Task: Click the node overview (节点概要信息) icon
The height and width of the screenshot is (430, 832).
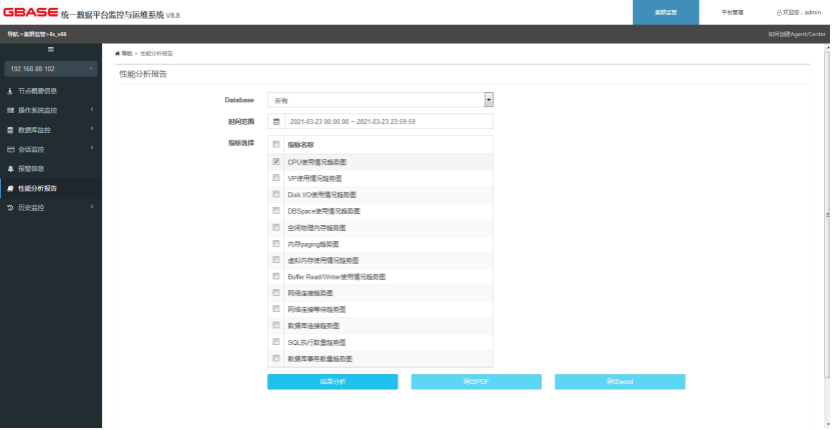Action: tap(10, 91)
